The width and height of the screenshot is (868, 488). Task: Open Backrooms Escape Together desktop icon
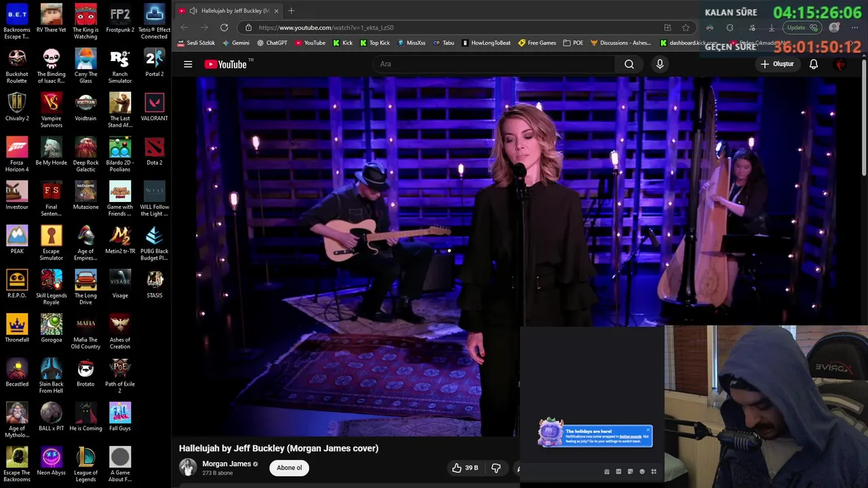pos(17,22)
